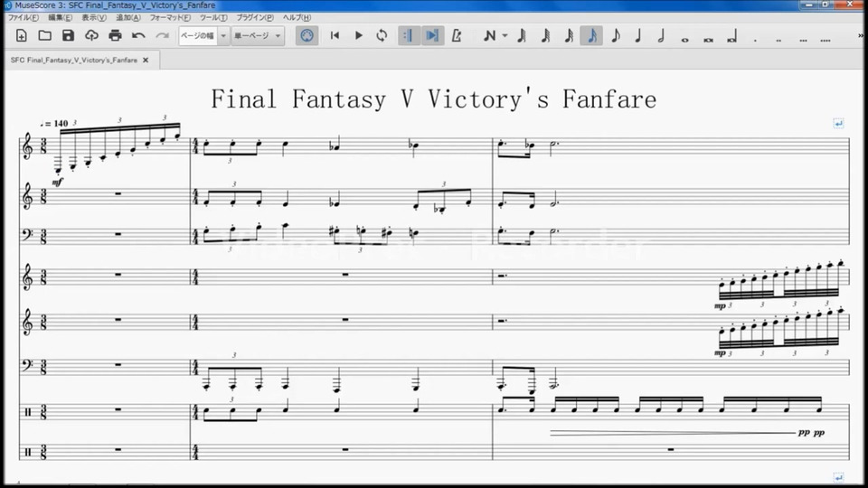Print the score with the printer icon

coord(115,36)
